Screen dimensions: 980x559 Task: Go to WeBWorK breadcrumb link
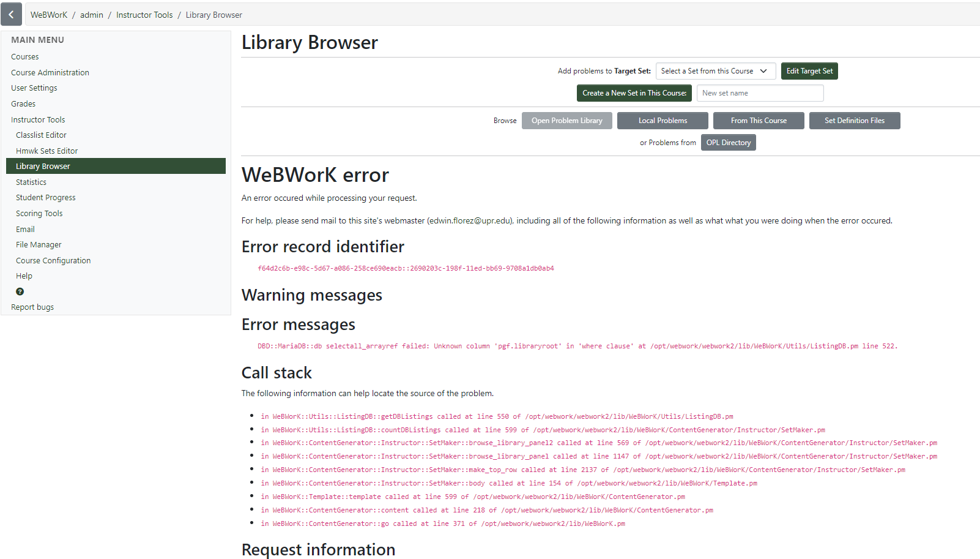(x=49, y=15)
